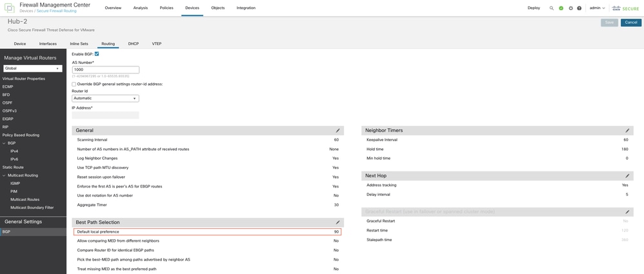Click the Log Neighbor Changes row label
The height and width of the screenshot is (274, 644).
point(97,159)
